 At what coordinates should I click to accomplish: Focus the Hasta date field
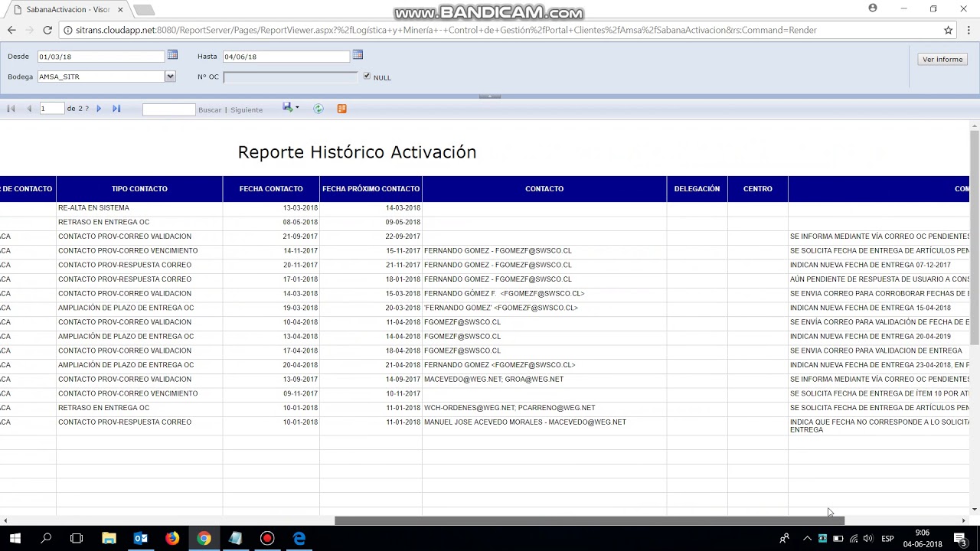(286, 57)
